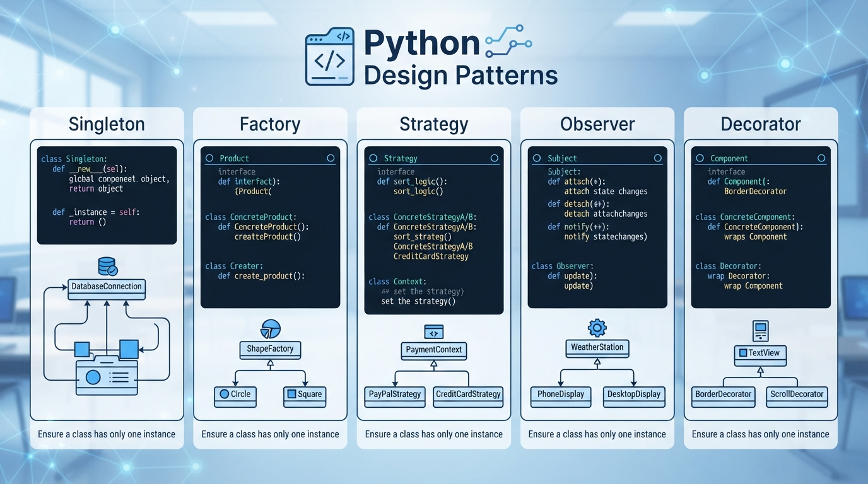Click the right circle in Product header bar

tap(331, 158)
